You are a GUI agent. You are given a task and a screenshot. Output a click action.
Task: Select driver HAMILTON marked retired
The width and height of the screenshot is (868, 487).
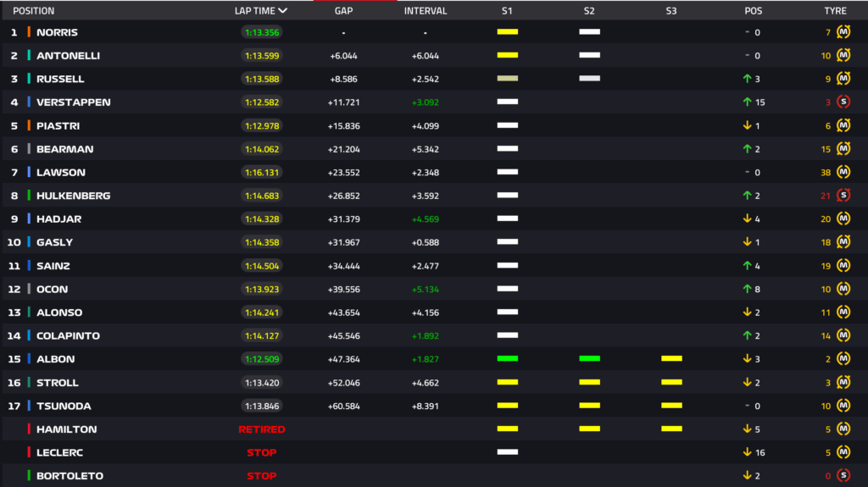(x=66, y=429)
